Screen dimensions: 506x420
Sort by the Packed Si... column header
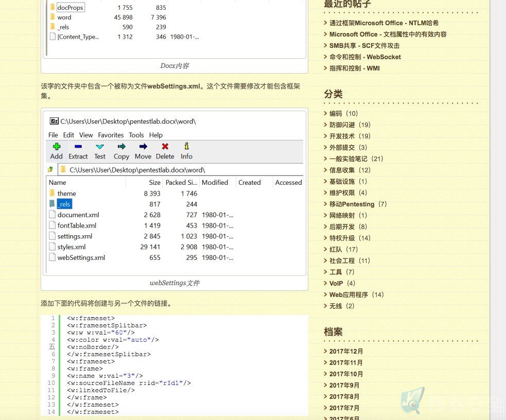point(181,182)
